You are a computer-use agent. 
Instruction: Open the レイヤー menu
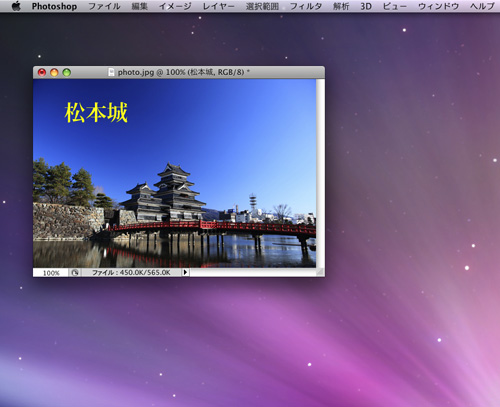point(218,6)
